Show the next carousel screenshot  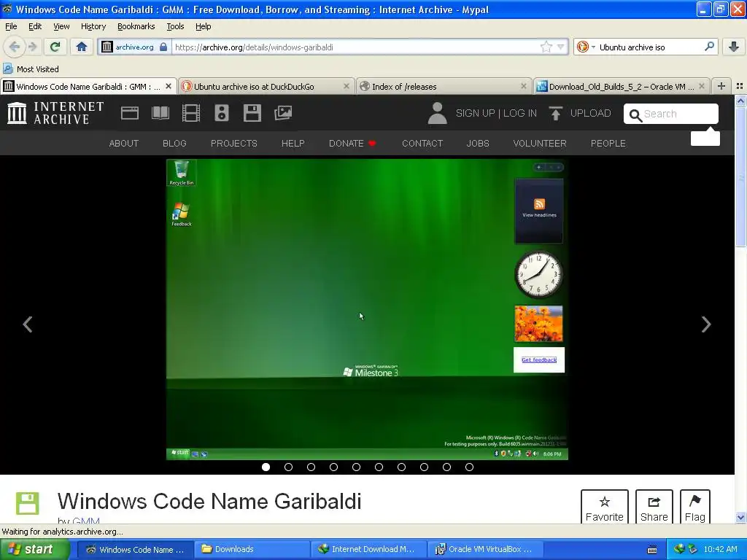coord(706,324)
